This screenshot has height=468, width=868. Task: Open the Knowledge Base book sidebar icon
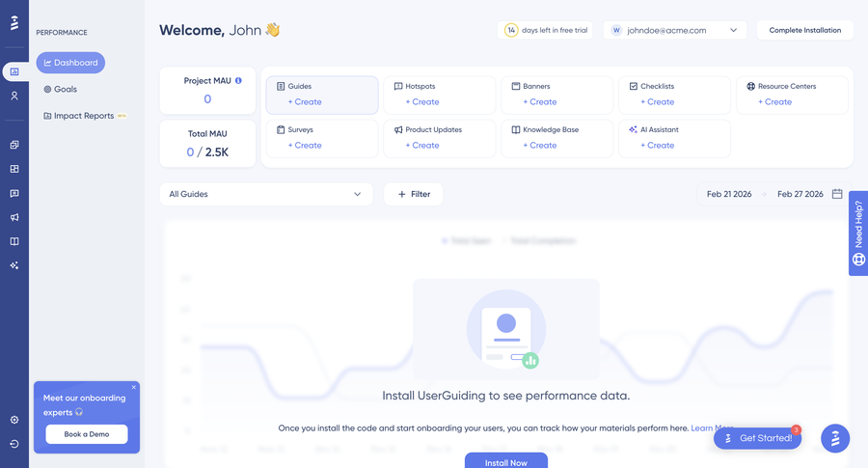coord(14,241)
